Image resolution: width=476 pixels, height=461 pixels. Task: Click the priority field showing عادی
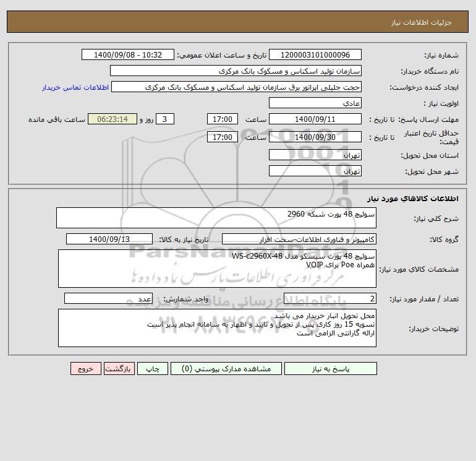(315, 103)
